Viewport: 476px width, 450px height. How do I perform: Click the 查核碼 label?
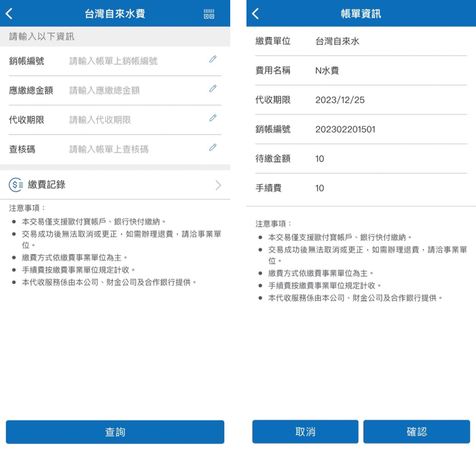pyautogui.click(x=22, y=149)
